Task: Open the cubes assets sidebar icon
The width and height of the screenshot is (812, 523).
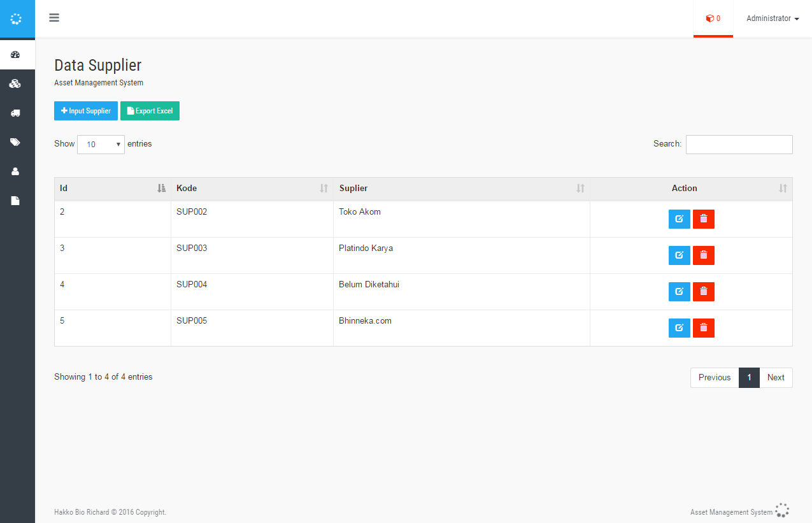Action: click(x=15, y=84)
